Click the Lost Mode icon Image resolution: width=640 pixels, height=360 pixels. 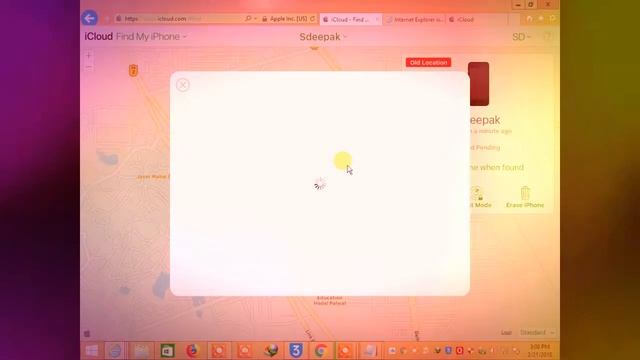[x=478, y=193]
